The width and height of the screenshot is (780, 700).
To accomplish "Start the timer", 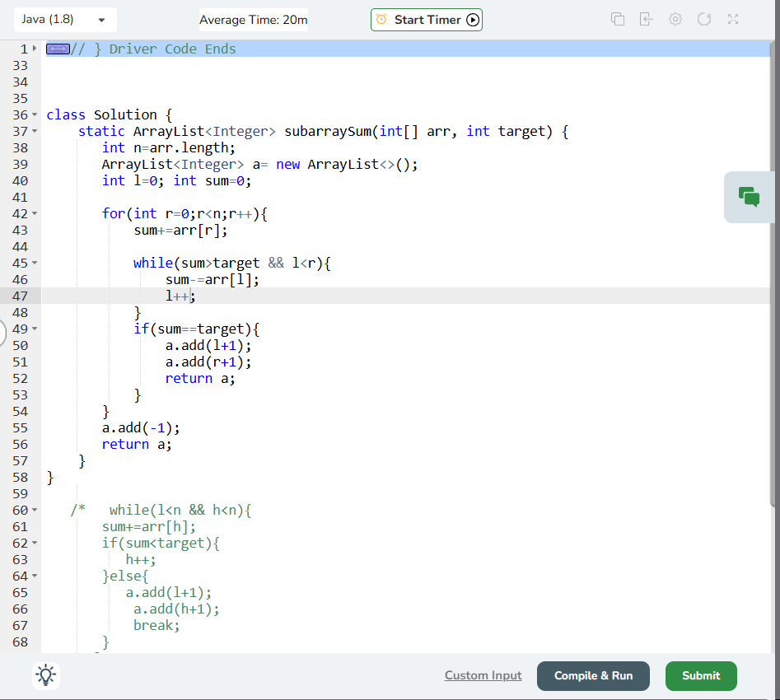I will pyautogui.click(x=427, y=20).
